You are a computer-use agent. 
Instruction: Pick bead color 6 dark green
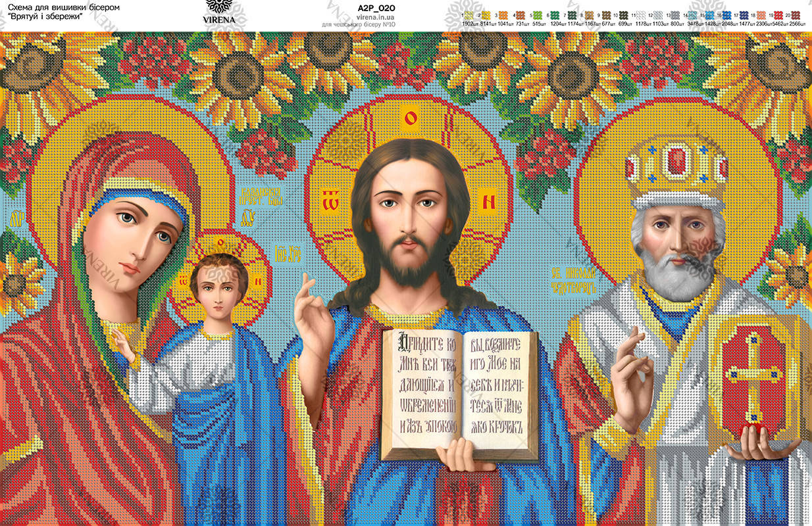coord(555,15)
